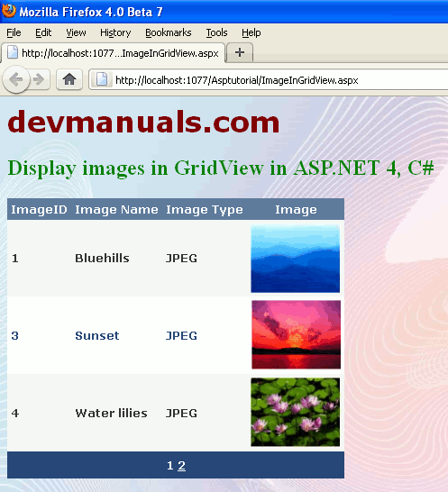Select the ImageInGridView.aspx tab
This screenshot has width=448, height=492.
coord(114,52)
